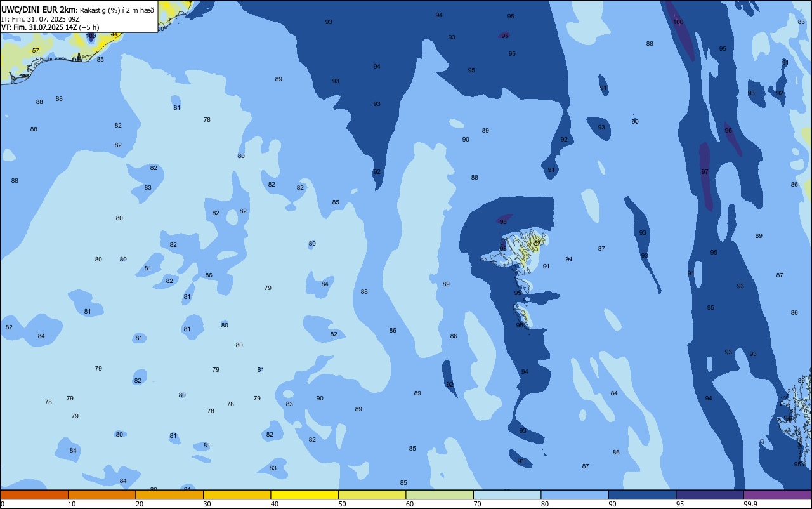Select the "40" legend tick label

pos(275,504)
